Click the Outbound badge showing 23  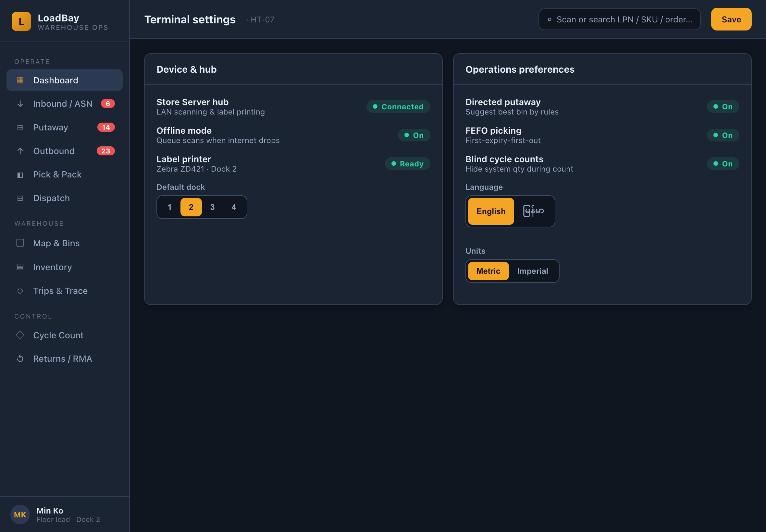coord(106,151)
